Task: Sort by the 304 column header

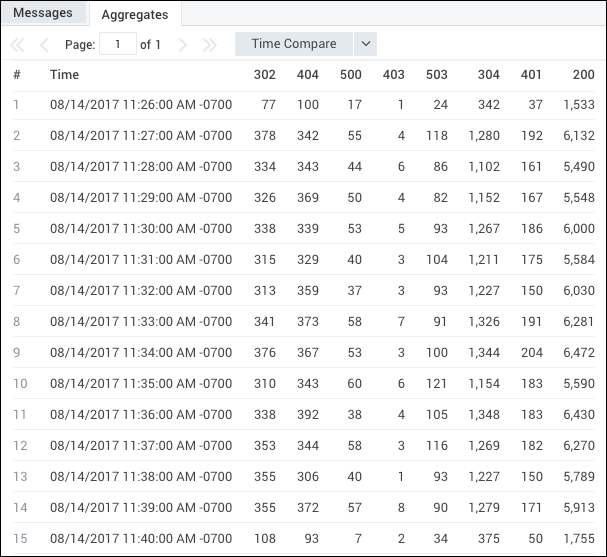Action: tap(489, 75)
